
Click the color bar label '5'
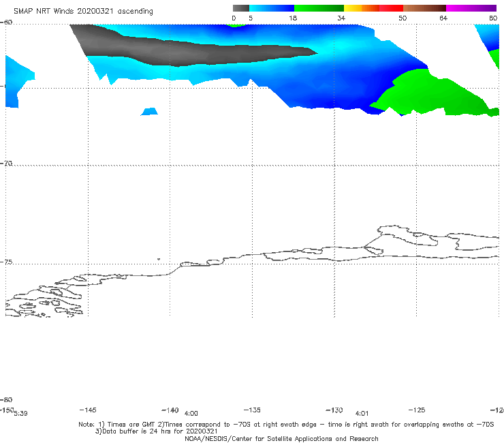(x=251, y=18)
